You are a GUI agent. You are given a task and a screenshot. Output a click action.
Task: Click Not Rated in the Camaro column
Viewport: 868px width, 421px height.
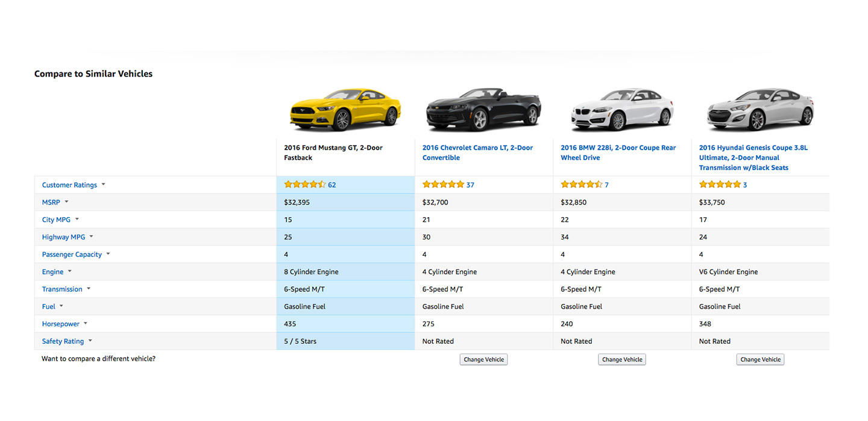tap(438, 341)
